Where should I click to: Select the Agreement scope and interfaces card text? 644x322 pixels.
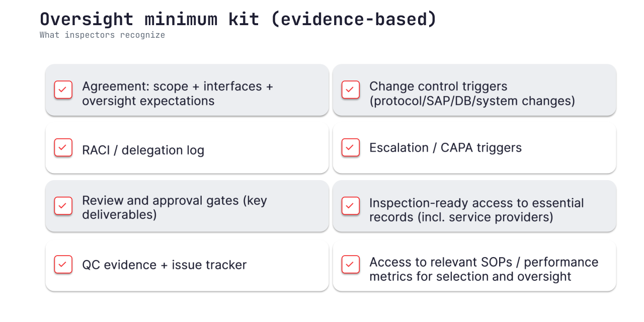pos(178,94)
